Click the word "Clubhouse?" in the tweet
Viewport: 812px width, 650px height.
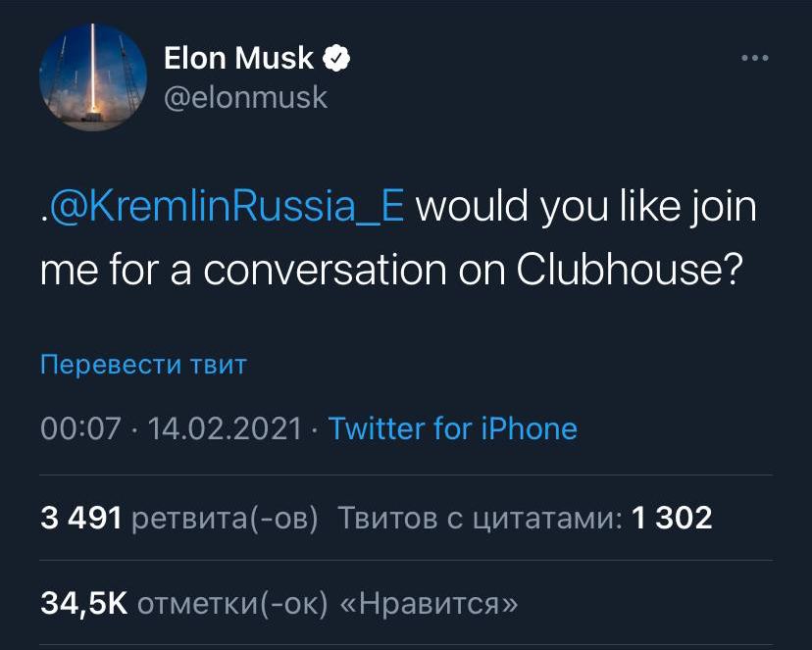627,269
